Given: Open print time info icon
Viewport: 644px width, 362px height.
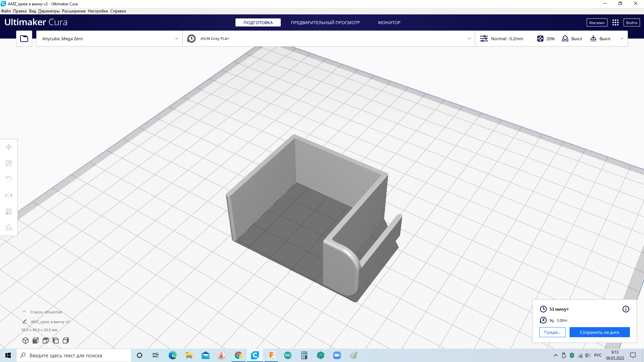Looking at the screenshot, I should [x=626, y=309].
